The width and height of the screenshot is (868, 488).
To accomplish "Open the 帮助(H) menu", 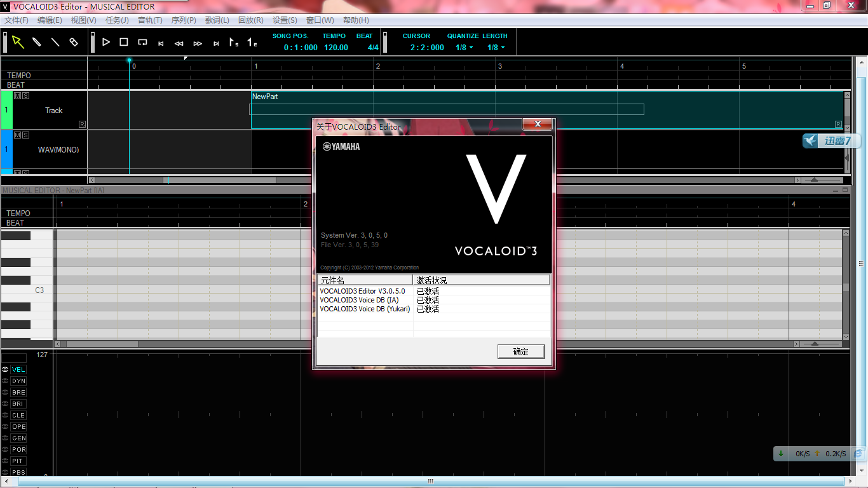I will point(356,20).
